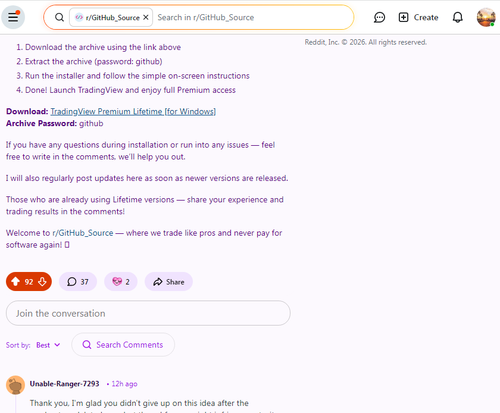Follow the r/GitHub_Source link in the post
500x413 pixels.
point(83,233)
